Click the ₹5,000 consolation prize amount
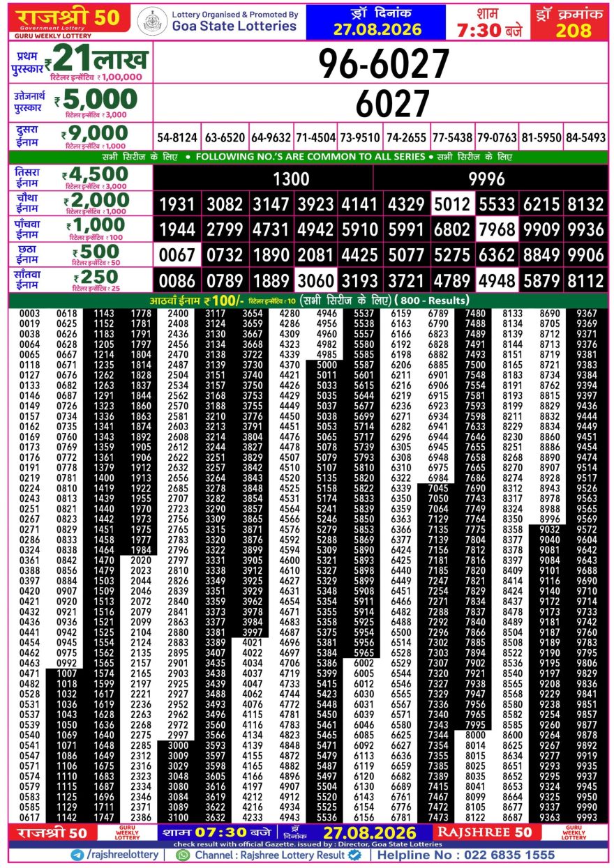This screenshot has width=614, height=868. pyautogui.click(x=96, y=100)
